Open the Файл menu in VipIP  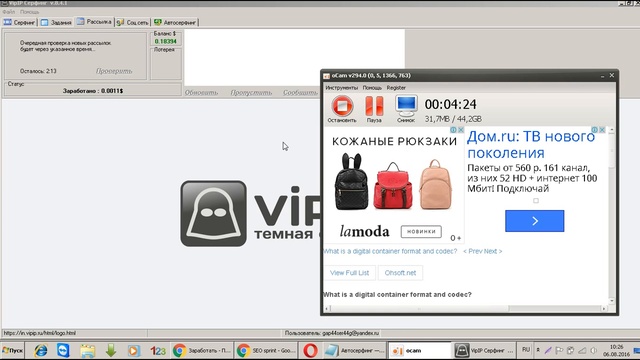9,12
